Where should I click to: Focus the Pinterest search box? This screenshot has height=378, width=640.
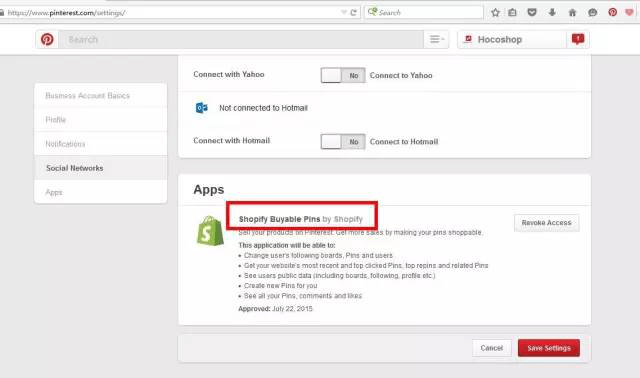[x=241, y=40]
